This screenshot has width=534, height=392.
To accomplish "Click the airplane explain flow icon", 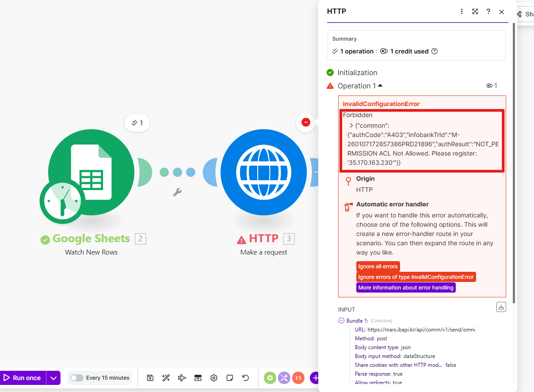I will click(x=182, y=378).
